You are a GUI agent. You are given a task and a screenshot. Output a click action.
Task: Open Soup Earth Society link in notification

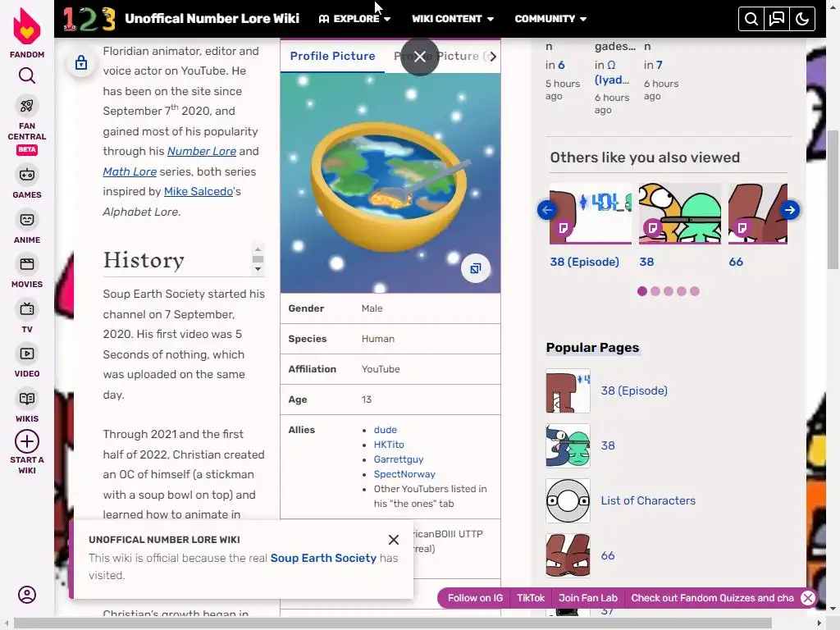pos(323,558)
